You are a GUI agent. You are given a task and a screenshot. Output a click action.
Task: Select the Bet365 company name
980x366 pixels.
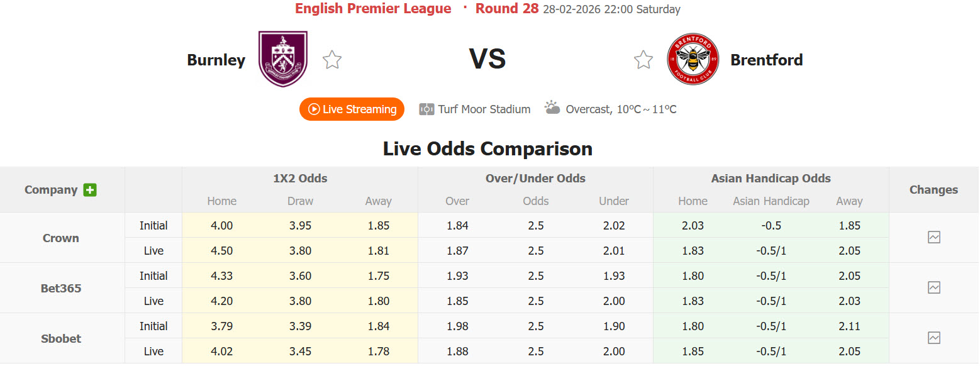coord(60,288)
